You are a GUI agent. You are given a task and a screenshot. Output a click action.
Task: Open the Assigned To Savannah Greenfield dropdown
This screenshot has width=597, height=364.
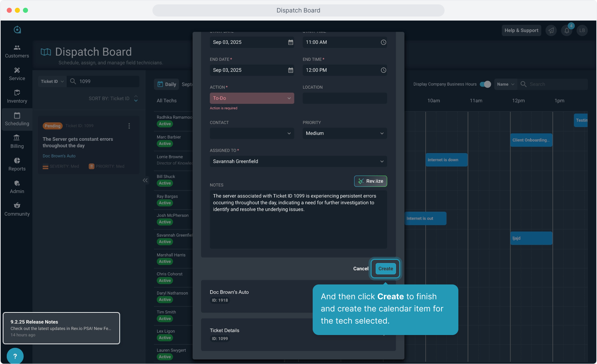tap(298, 161)
